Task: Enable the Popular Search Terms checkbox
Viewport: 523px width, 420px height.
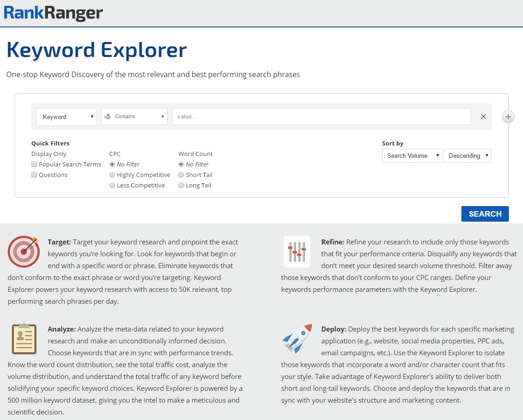Action: (x=34, y=165)
